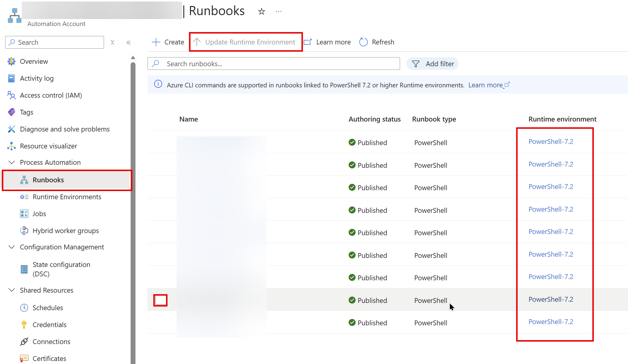628x364 pixels.
Task: Tick the checkbox on the highlighted runbook row
Action: coord(161,300)
